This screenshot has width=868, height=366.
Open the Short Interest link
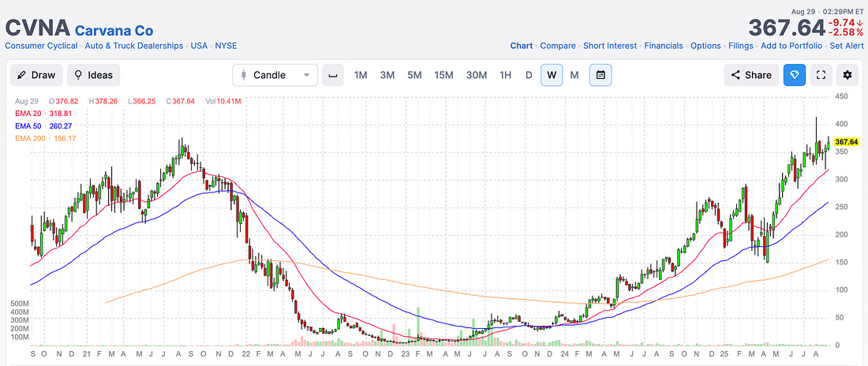click(x=610, y=46)
